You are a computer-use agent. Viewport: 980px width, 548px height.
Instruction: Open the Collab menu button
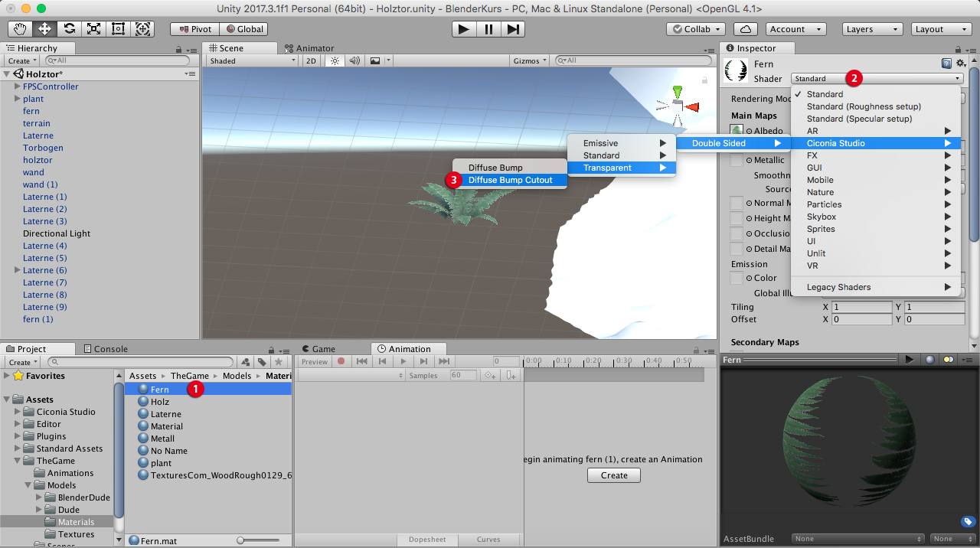(x=696, y=29)
